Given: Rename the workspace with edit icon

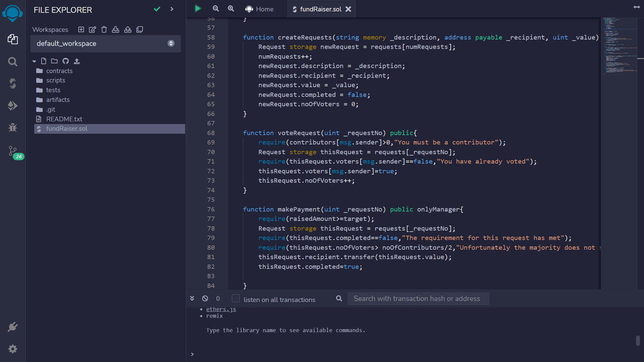Looking at the screenshot, I should [x=93, y=29].
